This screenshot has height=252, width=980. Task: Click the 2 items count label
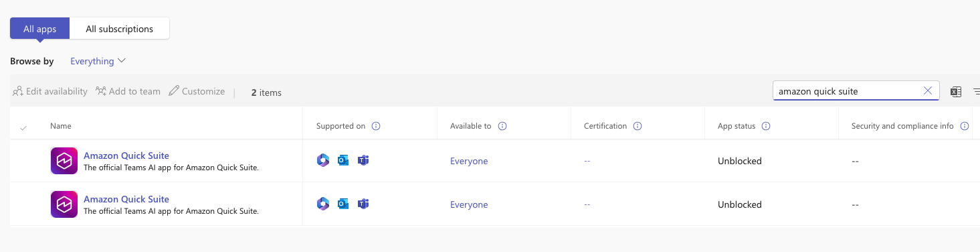point(266,92)
